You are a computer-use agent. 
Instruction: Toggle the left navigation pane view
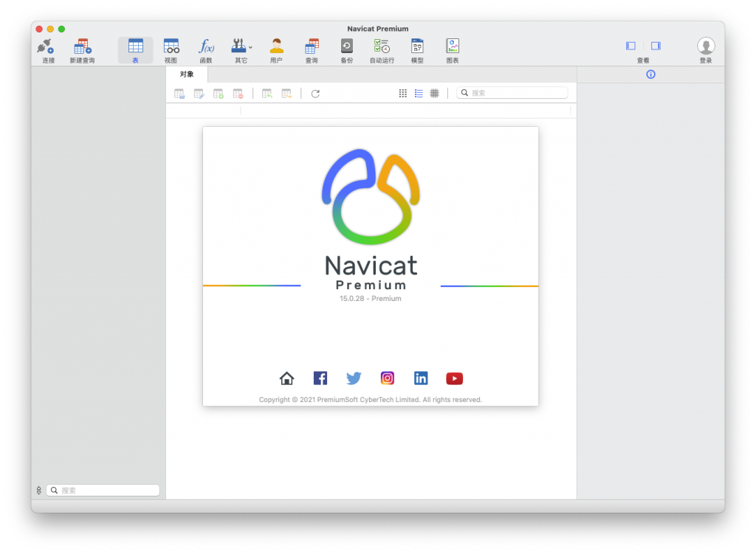pos(630,46)
